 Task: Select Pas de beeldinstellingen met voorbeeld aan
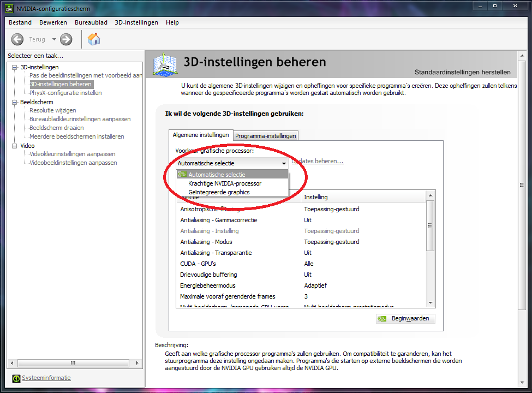pyautogui.click(x=86, y=75)
